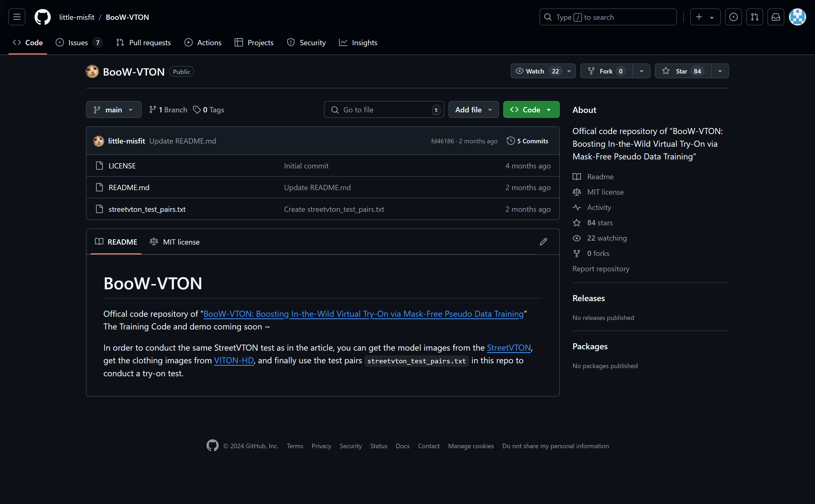
Task: Focus the Go to file input
Action: [384, 110]
